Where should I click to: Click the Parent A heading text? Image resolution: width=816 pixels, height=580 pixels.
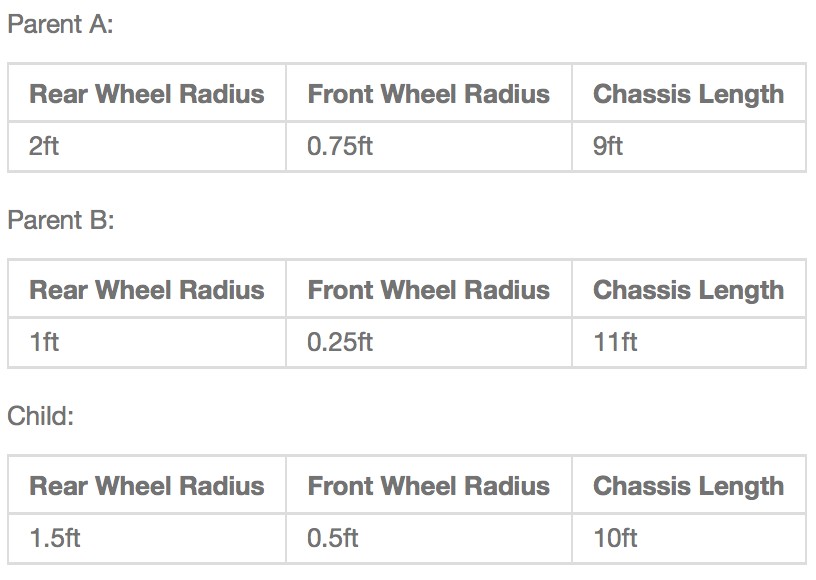tap(60, 24)
